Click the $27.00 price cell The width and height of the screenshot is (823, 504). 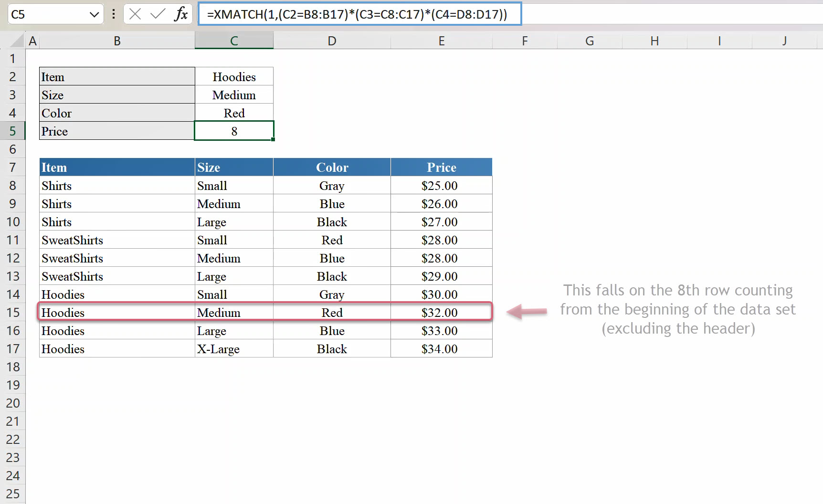pos(442,222)
